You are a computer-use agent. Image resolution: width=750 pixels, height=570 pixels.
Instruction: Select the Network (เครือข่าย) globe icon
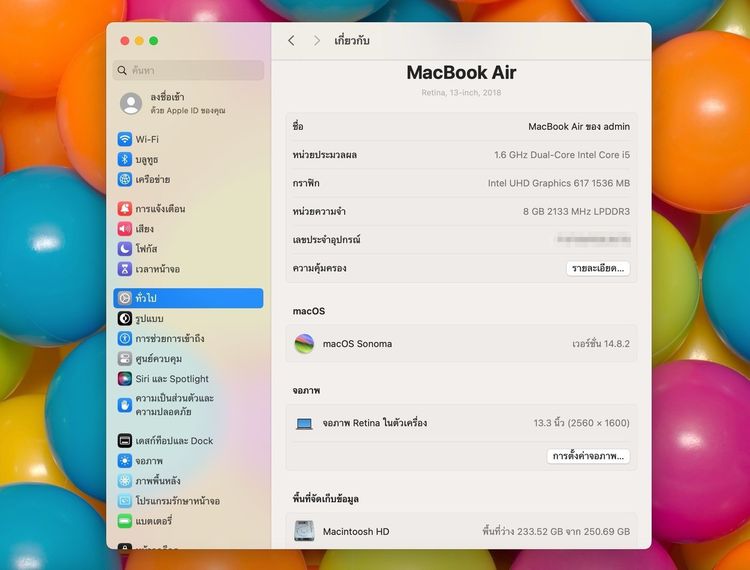[125, 179]
